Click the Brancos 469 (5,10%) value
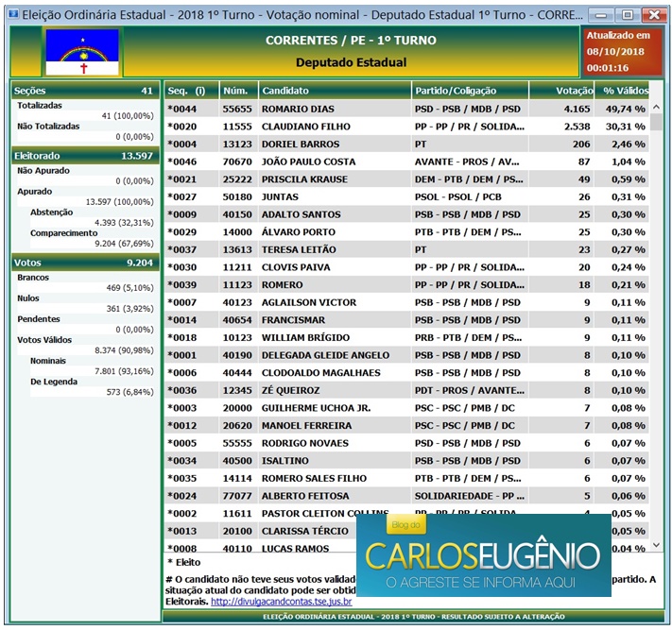This screenshot has height=630, width=672. pyautogui.click(x=129, y=287)
